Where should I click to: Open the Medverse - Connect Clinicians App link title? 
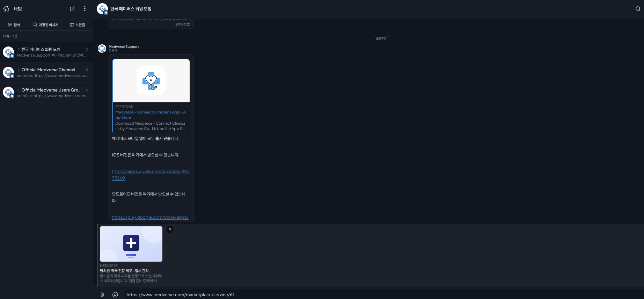click(151, 115)
